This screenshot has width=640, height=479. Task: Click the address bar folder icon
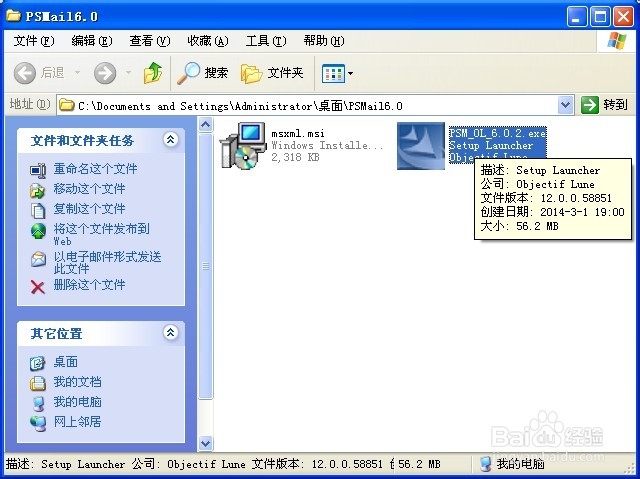[66, 105]
